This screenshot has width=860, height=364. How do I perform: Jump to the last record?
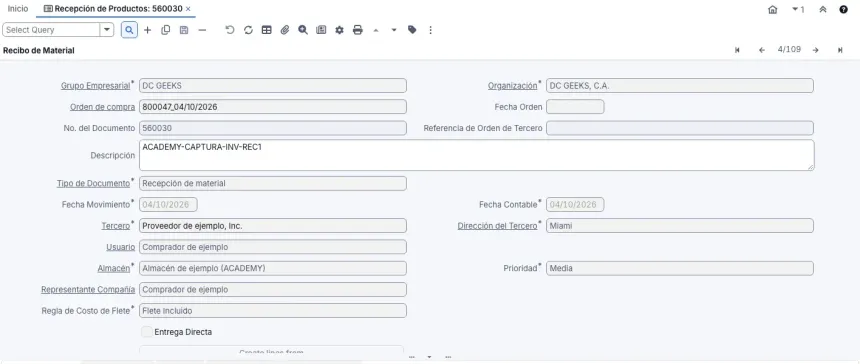point(840,50)
